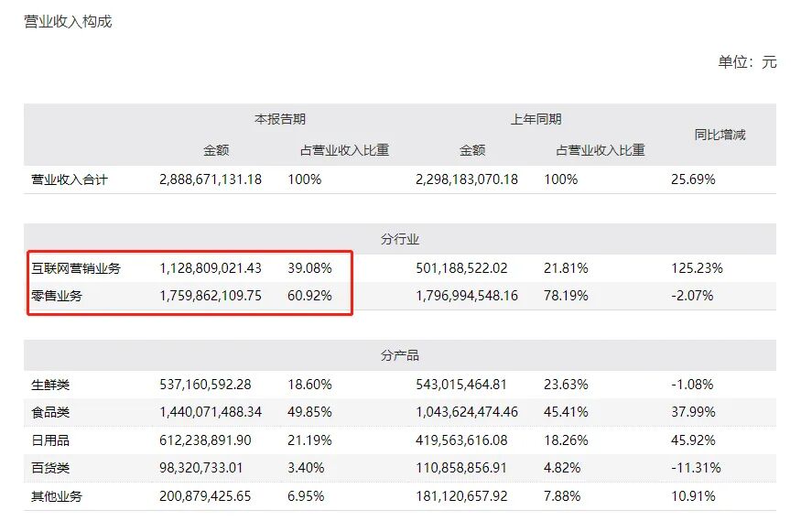Select the 食品类 row label
Screen dimensions: 801x532
tap(50, 412)
